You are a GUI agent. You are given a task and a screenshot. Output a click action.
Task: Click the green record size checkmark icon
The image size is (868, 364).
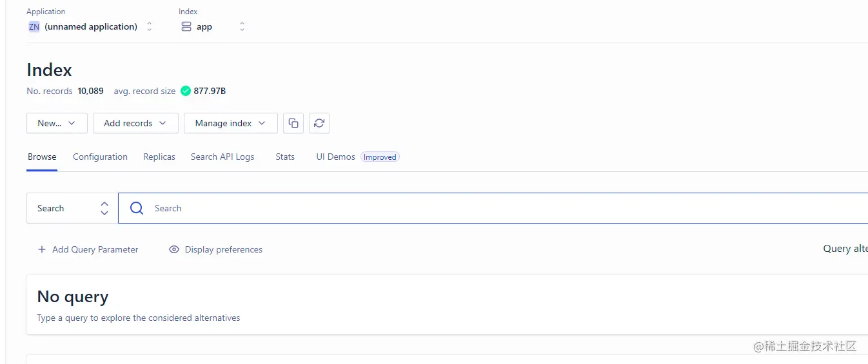tap(186, 91)
